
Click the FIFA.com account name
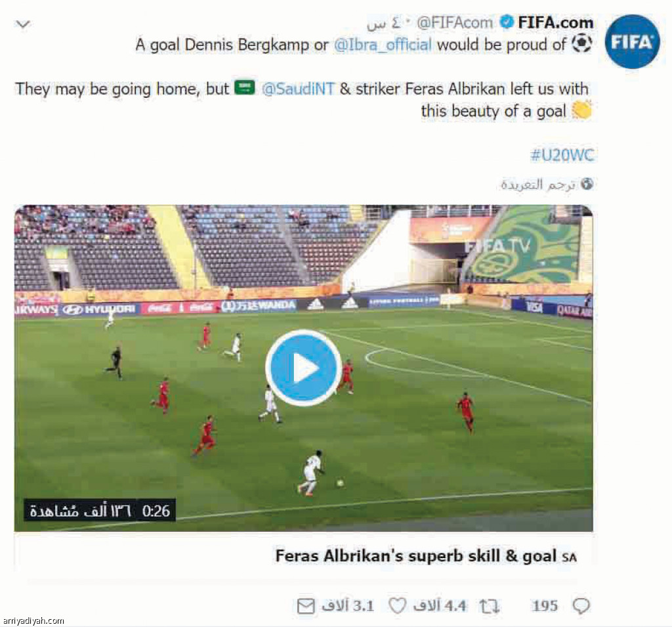pos(555,22)
